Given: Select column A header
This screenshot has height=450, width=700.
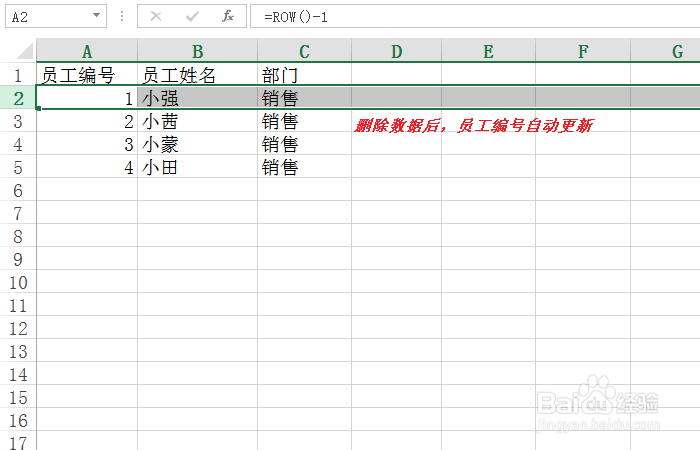Looking at the screenshot, I should pos(87,51).
